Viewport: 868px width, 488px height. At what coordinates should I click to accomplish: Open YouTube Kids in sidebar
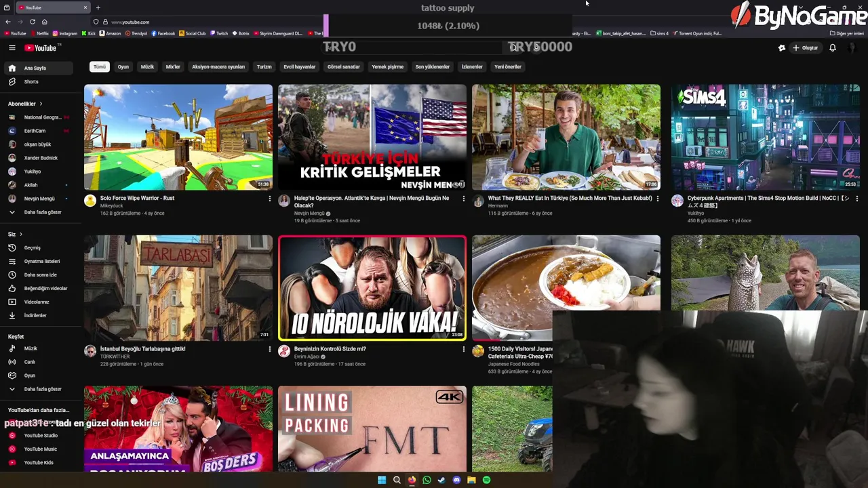39,463
